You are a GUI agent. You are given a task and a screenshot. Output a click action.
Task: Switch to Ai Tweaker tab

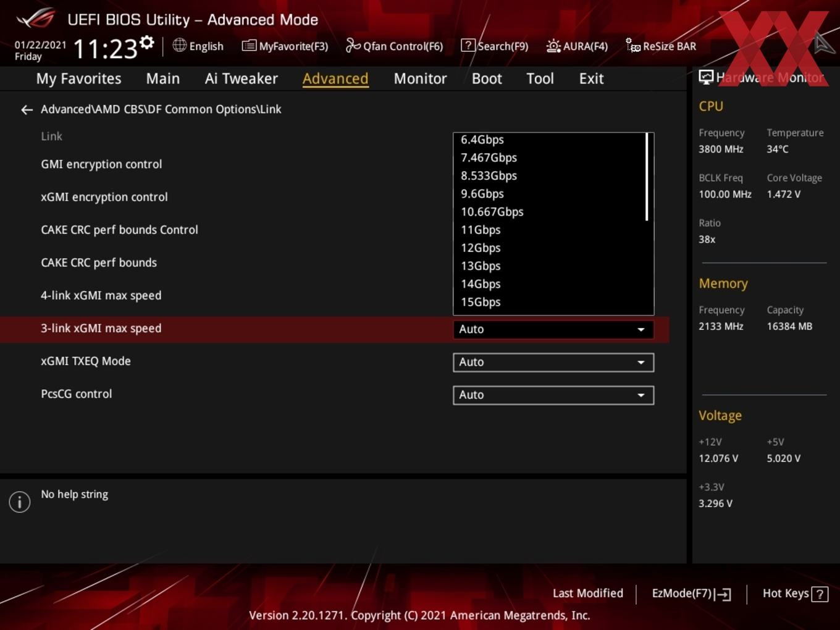tap(241, 78)
